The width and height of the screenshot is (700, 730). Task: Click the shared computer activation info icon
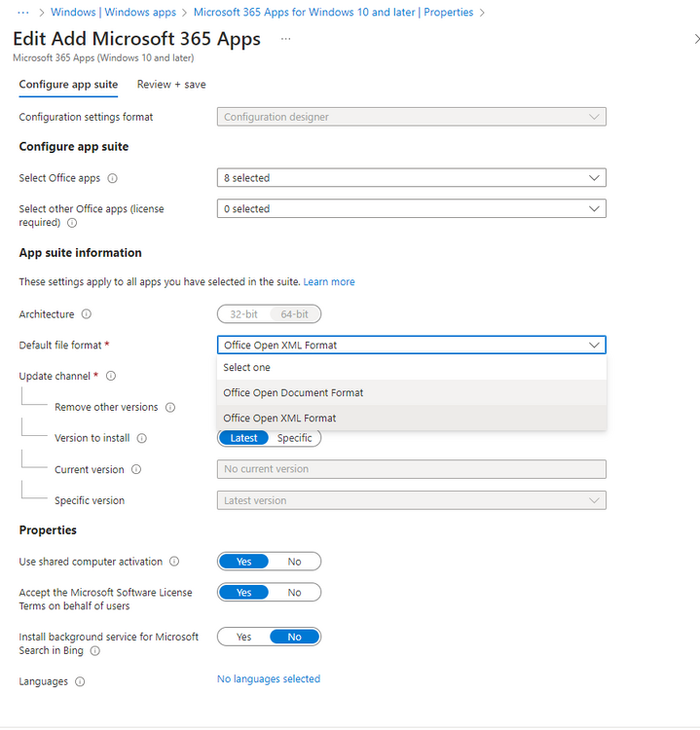pos(174,562)
